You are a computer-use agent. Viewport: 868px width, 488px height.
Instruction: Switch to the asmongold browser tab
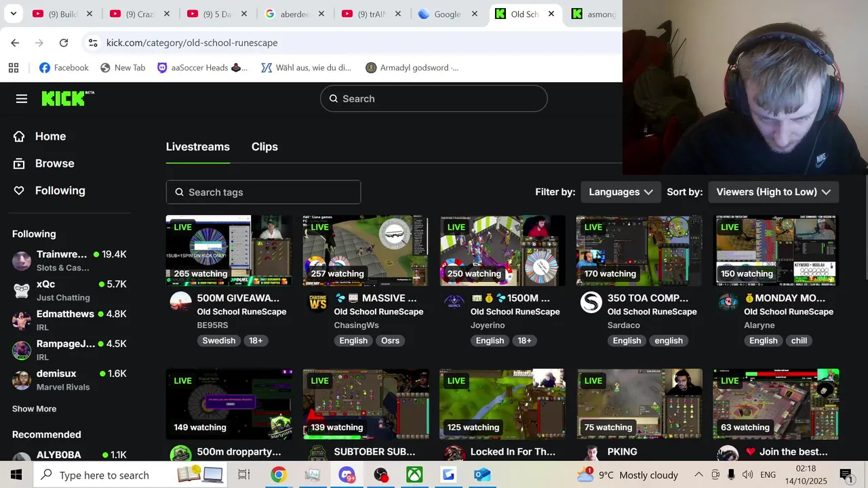click(593, 14)
